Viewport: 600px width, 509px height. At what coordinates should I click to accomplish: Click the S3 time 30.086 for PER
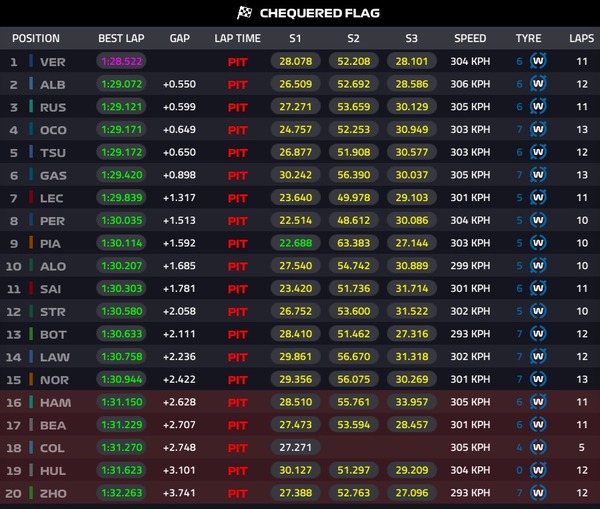click(x=412, y=220)
